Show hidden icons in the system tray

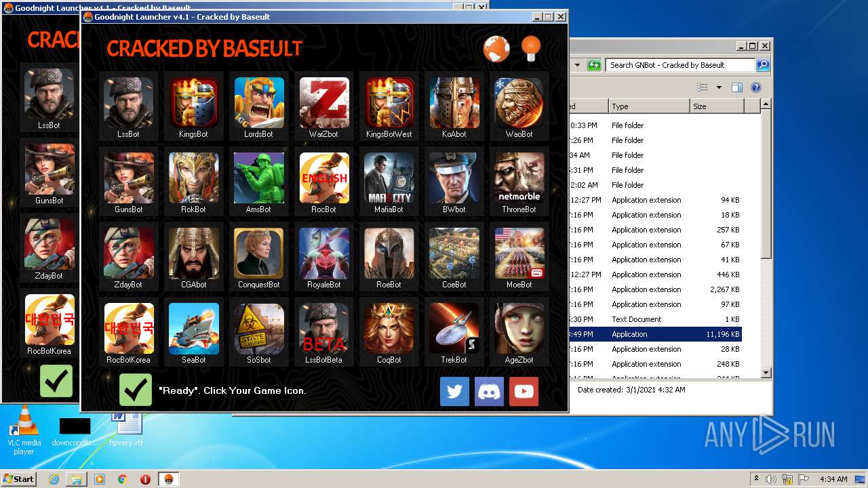tap(756, 479)
